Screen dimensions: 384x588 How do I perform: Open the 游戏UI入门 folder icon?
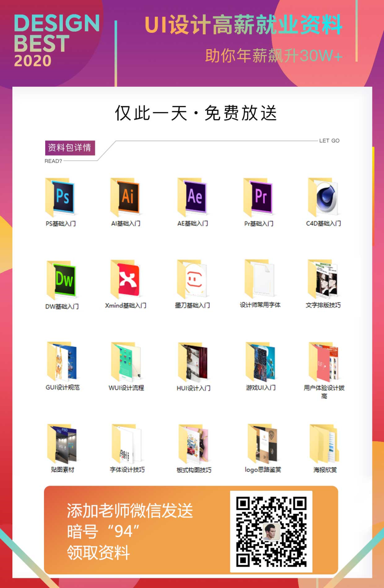coord(260,361)
